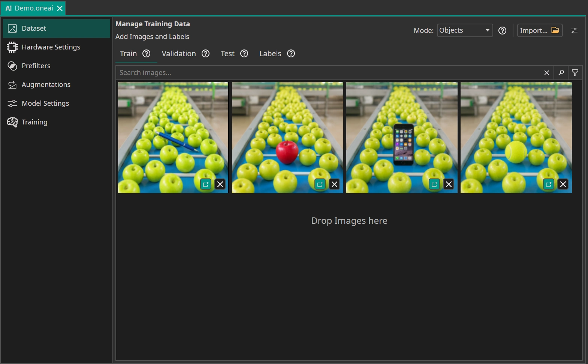Viewport: 588px width, 364px height.
Task: Click the help icon beside Validation tab
Action: [x=205, y=54]
